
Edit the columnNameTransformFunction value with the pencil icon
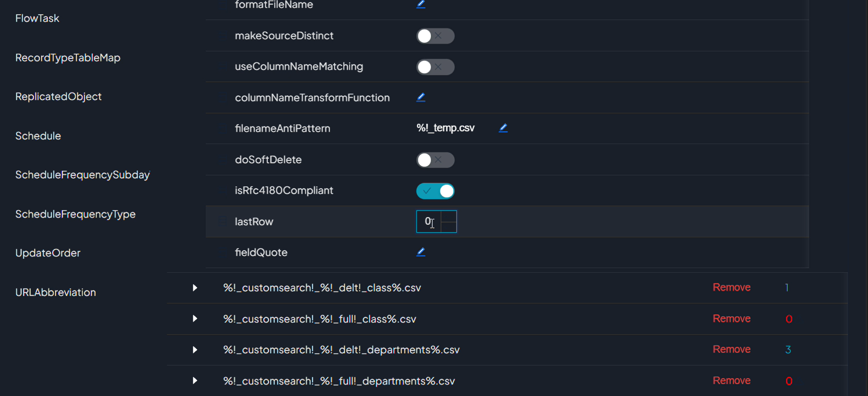[421, 97]
